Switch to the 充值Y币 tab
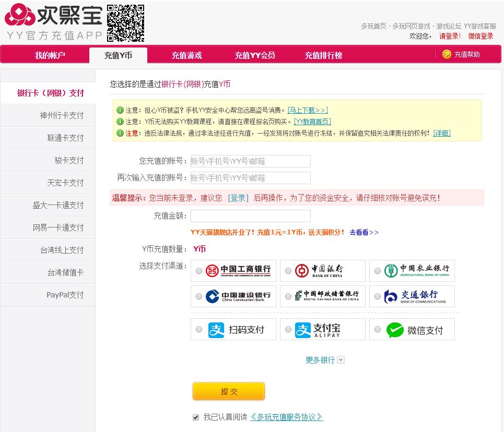Screen dimensions: 504x432 tap(118, 55)
